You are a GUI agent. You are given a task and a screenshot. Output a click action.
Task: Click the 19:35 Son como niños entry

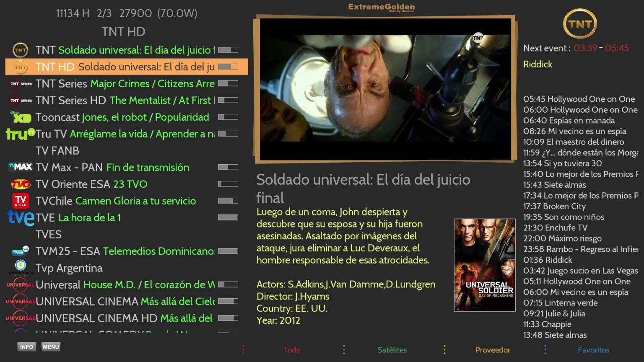(563, 217)
